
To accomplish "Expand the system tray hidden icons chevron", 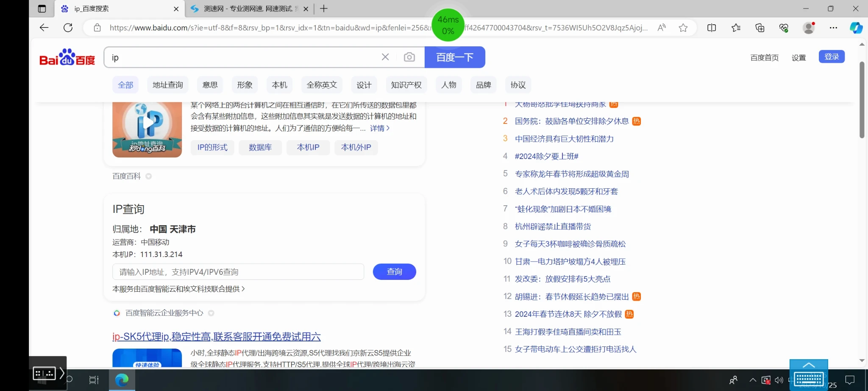I will click(x=752, y=380).
